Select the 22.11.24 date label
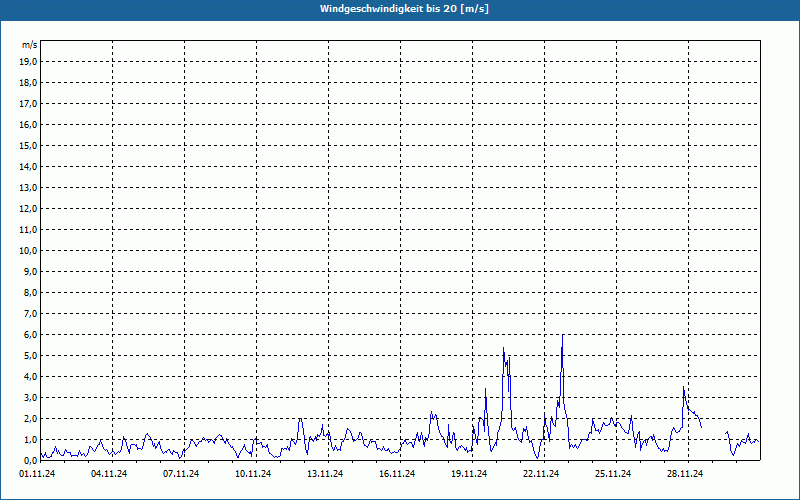The width and height of the screenshot is (800, 500). point(541,474)
